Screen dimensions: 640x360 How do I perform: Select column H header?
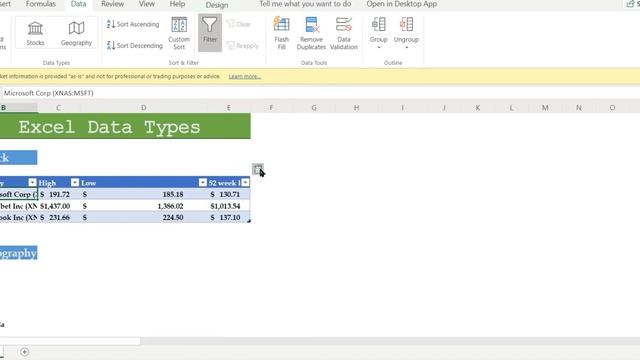coord(356,108)
